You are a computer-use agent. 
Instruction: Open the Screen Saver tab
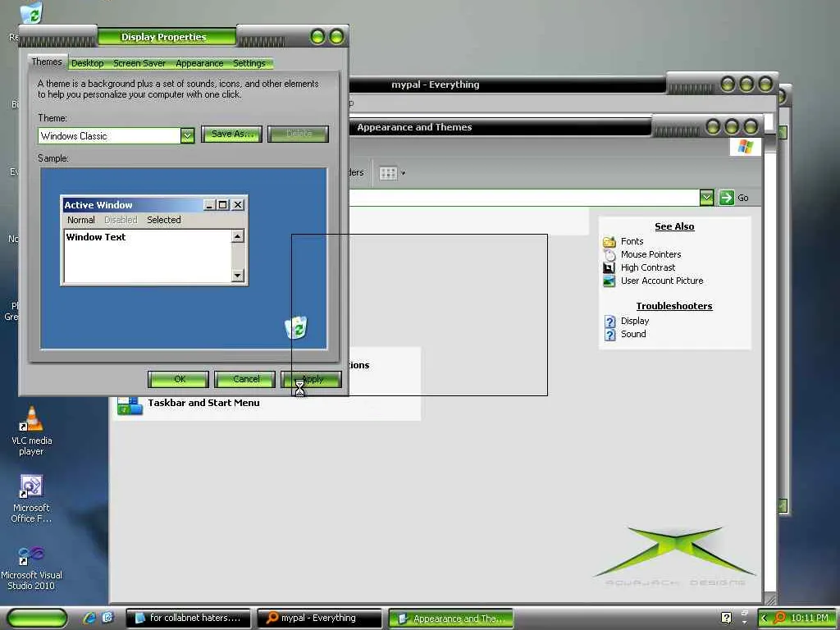pyautogui.click(x=139, y=63)
